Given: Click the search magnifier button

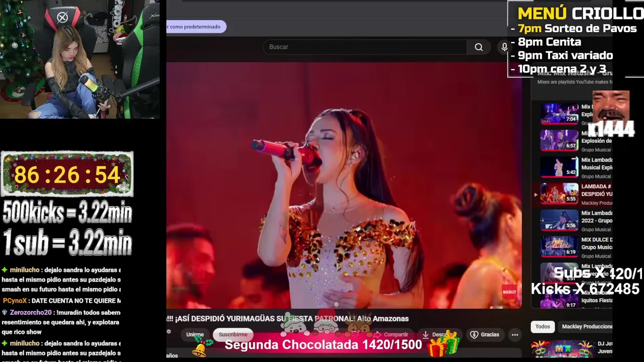Looking at the screenshot, I should click(478, 47).
